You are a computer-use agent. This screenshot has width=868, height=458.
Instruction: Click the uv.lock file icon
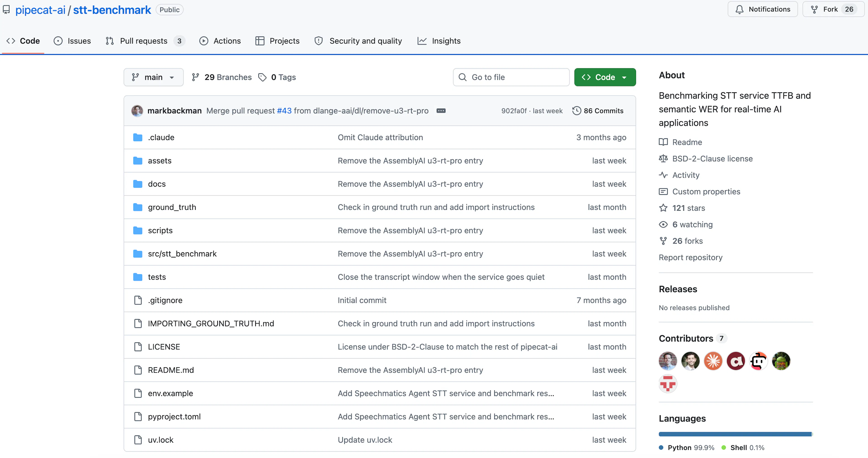[x=138, y=440]
